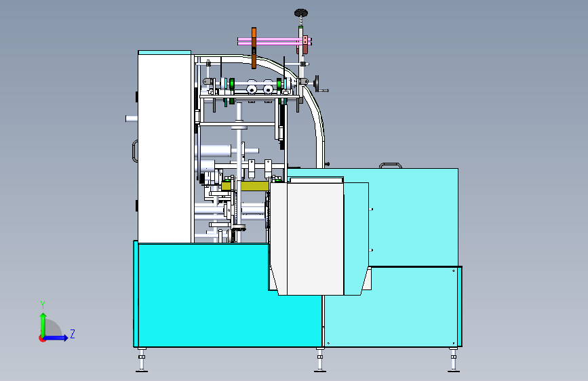Select the yellow block in the mechanism

pyautogui.click(x=246, y=186)
